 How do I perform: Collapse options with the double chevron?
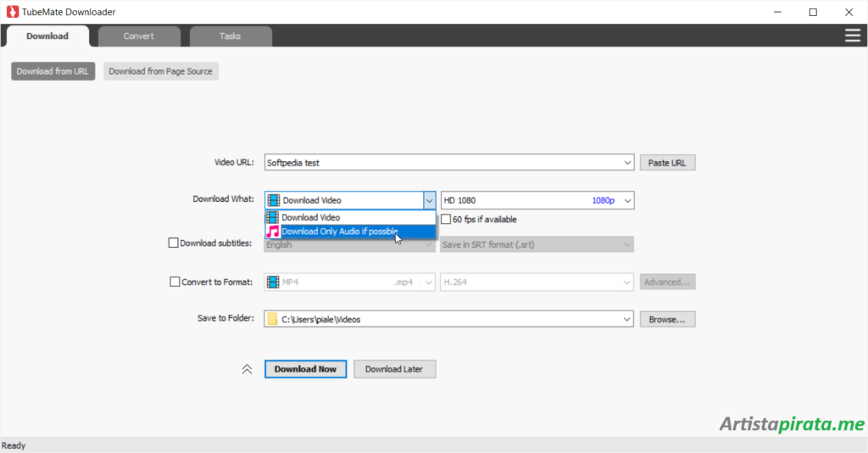[x=247, y=369]
